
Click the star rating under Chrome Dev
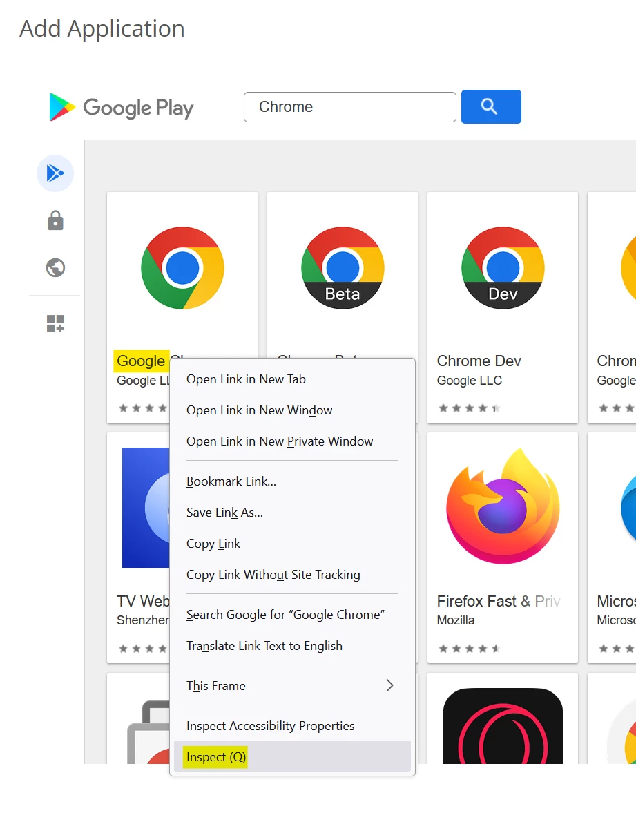pos(469,408)
